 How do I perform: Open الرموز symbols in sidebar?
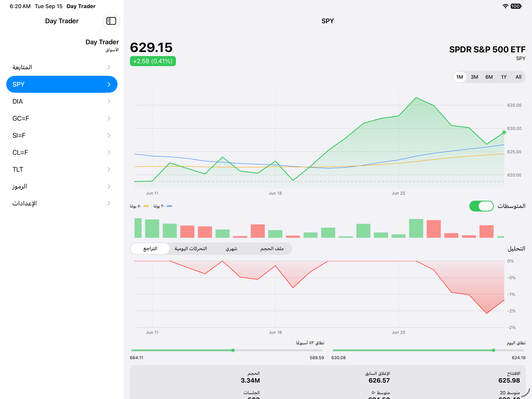(62, 186)
